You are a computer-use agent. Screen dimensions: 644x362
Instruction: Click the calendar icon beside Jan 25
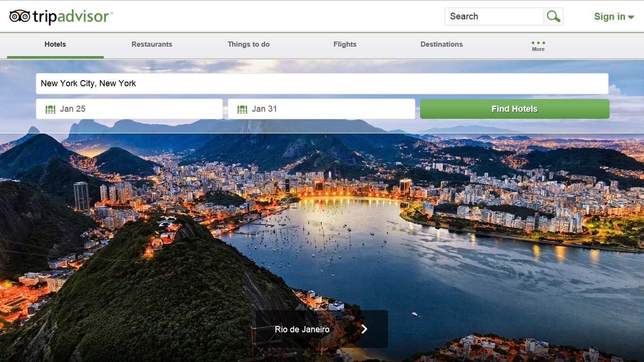50,109
